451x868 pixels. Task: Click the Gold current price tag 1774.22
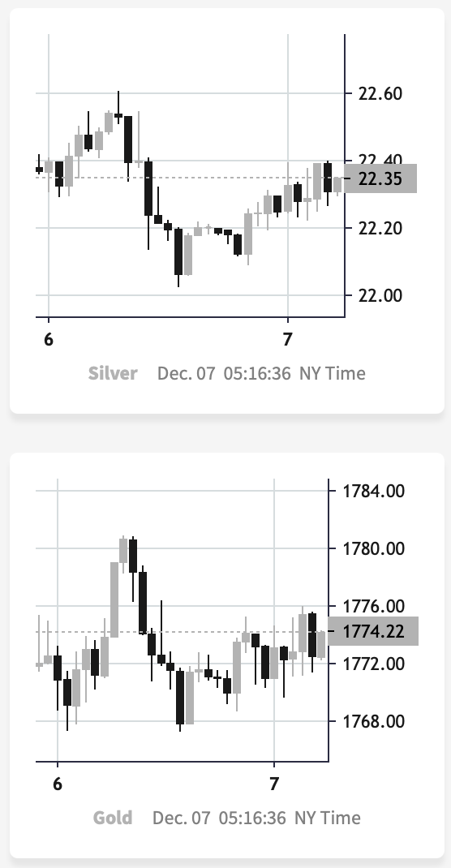tap(373, 631)
